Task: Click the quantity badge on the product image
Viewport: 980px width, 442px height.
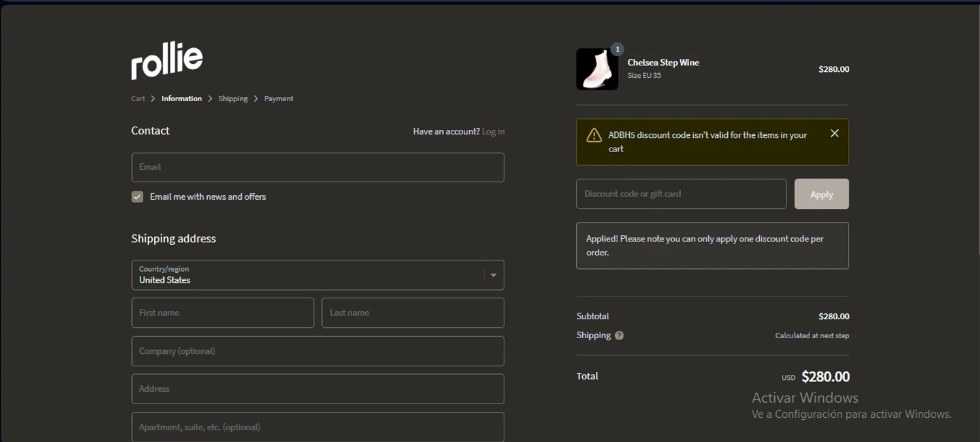Action: click(617, 49)
